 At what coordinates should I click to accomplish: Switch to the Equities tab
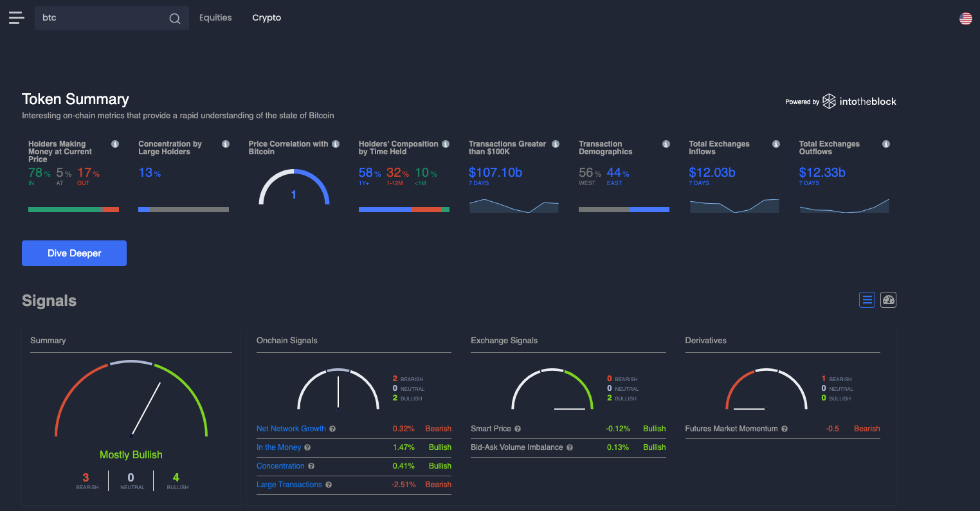click(x=215, y=17)
